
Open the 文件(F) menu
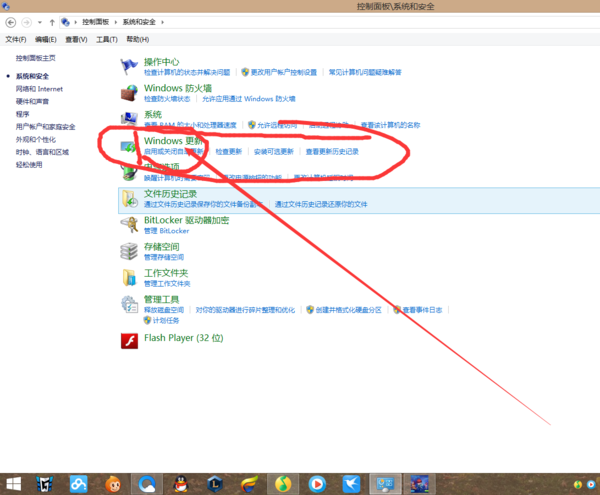tap(16, 39)
